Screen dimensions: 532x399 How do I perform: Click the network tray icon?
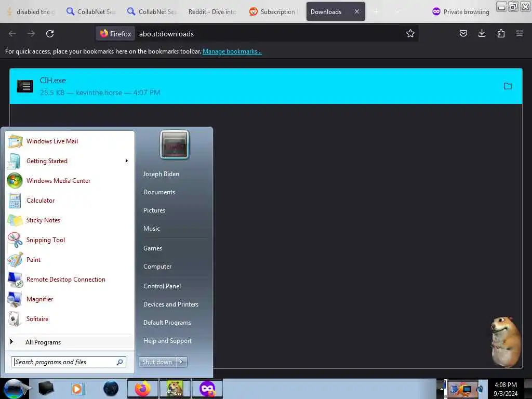466,389
